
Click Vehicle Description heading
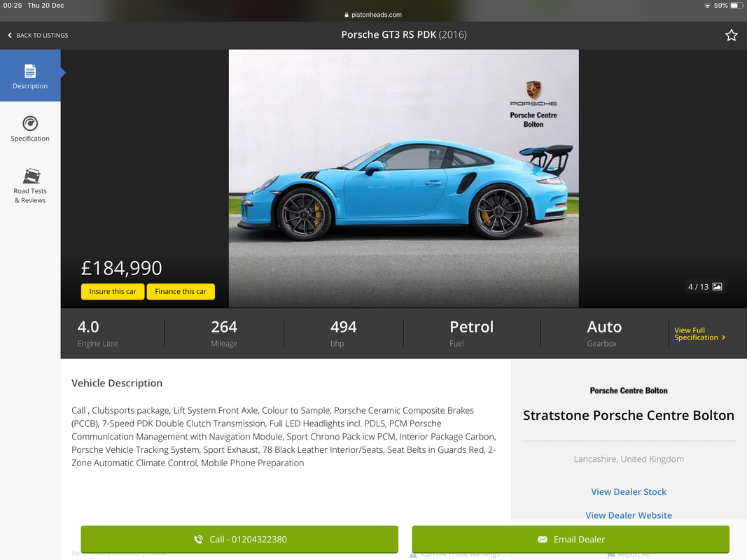117,384
